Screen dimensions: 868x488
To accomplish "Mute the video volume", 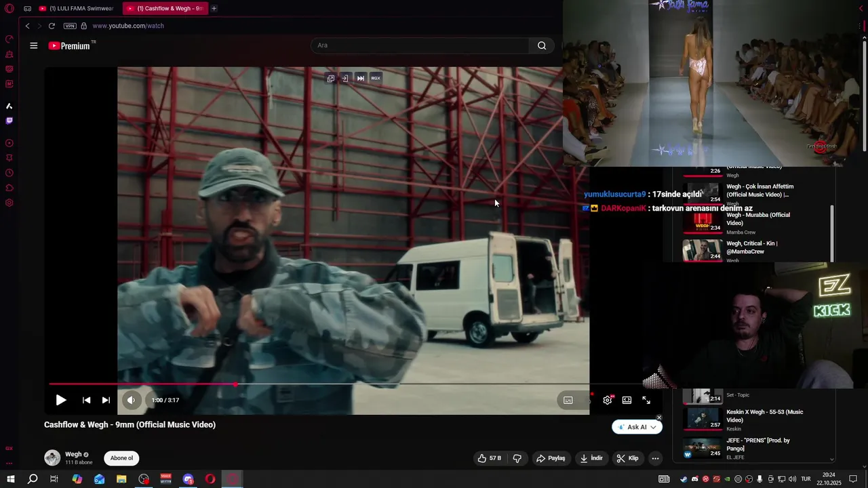I will [x=131, y=400].
